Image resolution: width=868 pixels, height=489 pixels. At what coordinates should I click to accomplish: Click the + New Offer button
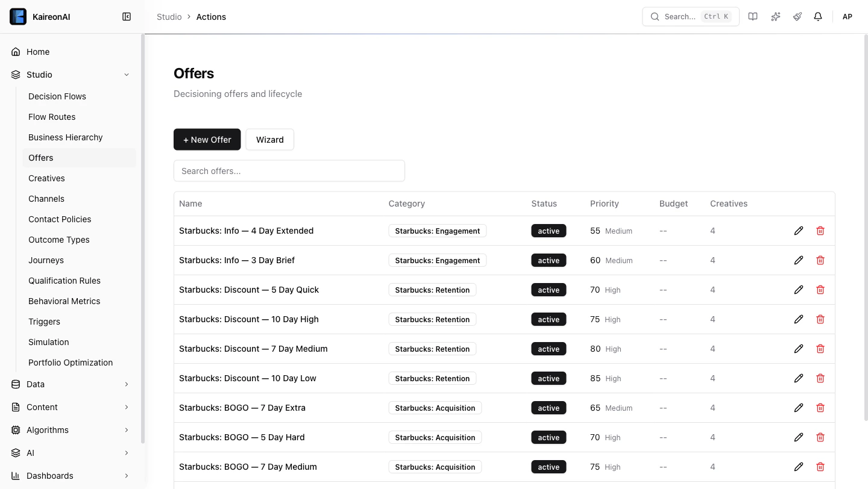(x=207, y=139)
